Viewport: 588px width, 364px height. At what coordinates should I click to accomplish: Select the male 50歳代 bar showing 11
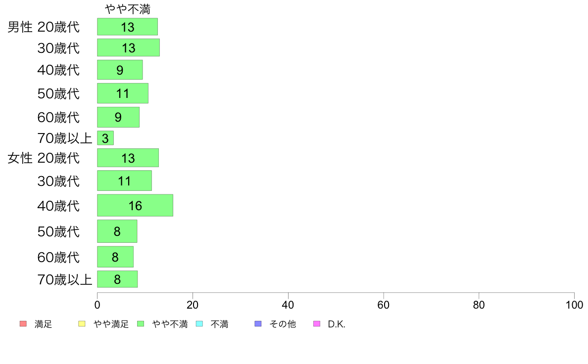[x=123, y=93]
